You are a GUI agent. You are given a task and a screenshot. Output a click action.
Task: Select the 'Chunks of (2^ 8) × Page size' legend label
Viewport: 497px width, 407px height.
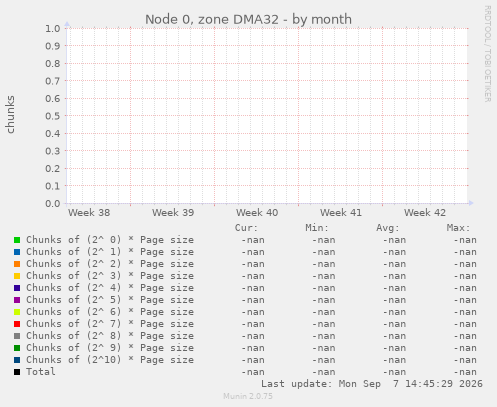[110, 336]
